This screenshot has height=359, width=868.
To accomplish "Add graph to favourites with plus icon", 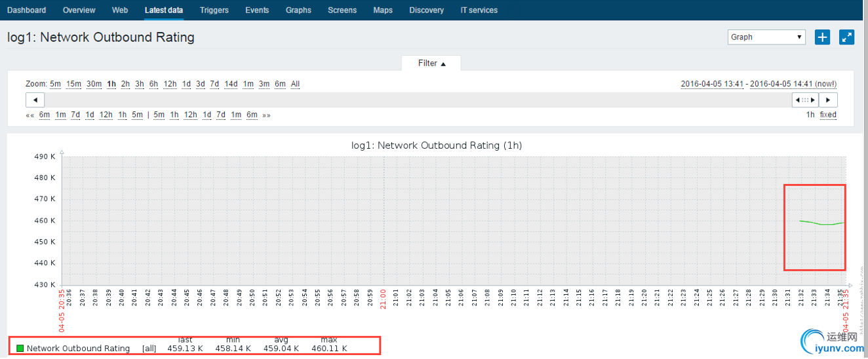I will click(822, 37).
